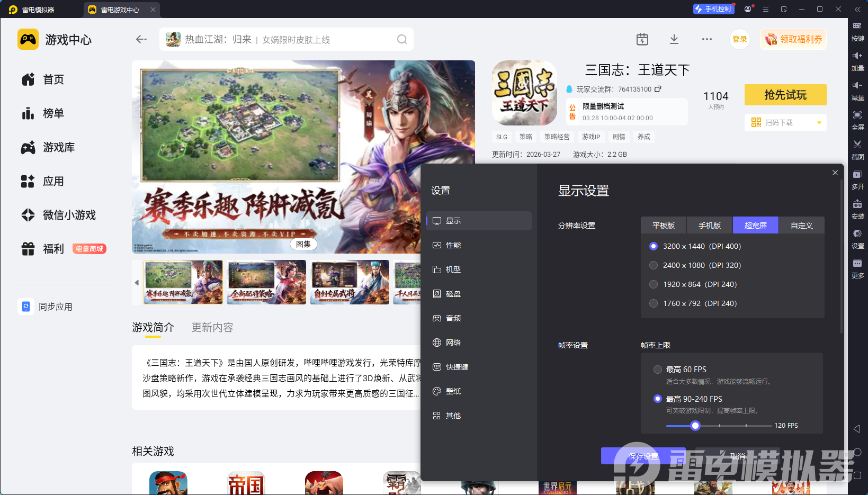The width and height of the screenshot is (868, 495).
Task: Click the 手机控制 phone control button
Action: 713,9
